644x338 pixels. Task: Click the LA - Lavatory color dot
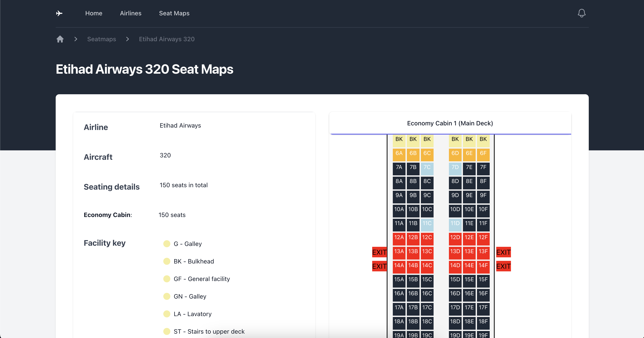pos(167,314)
